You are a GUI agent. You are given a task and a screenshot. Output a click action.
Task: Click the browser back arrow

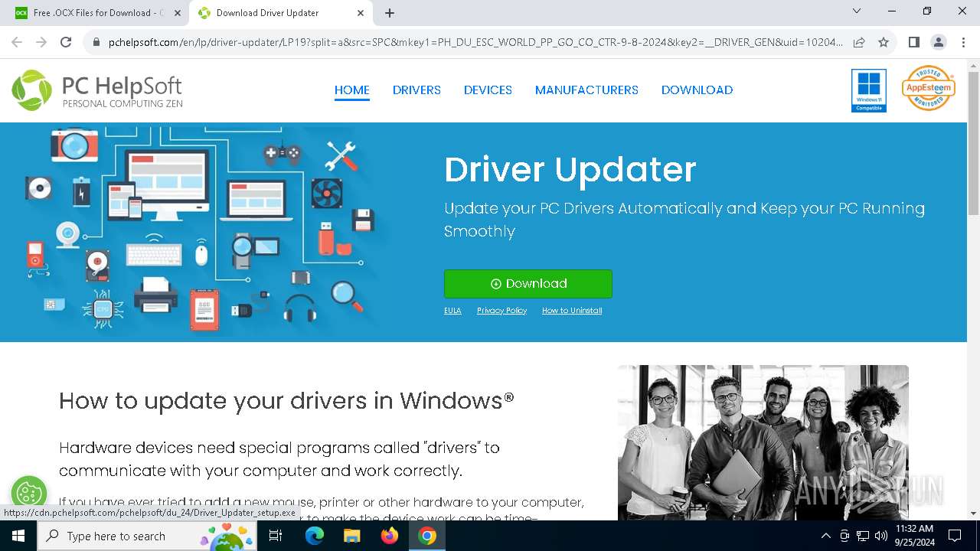[17, 42]
